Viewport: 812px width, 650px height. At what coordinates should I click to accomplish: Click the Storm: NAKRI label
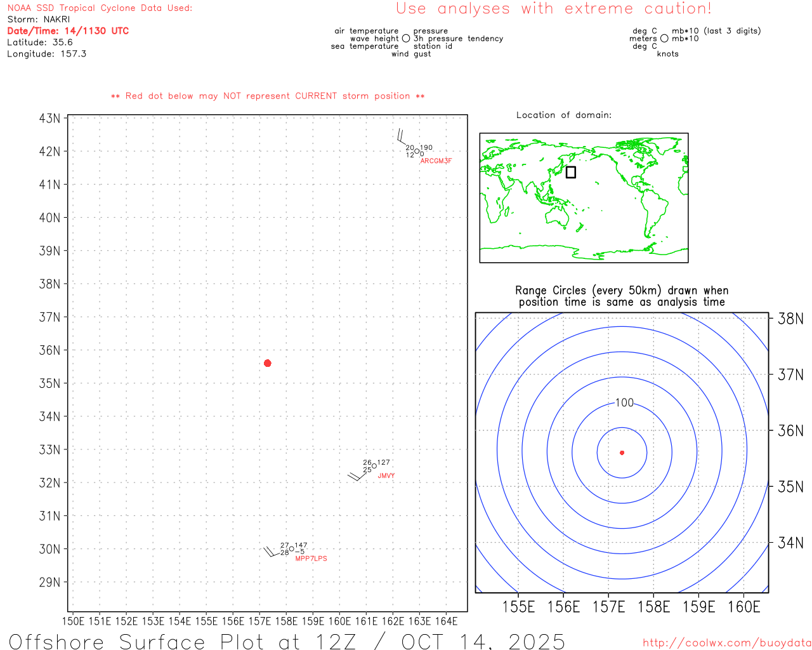pyautogui.click(x=39, y=19)
